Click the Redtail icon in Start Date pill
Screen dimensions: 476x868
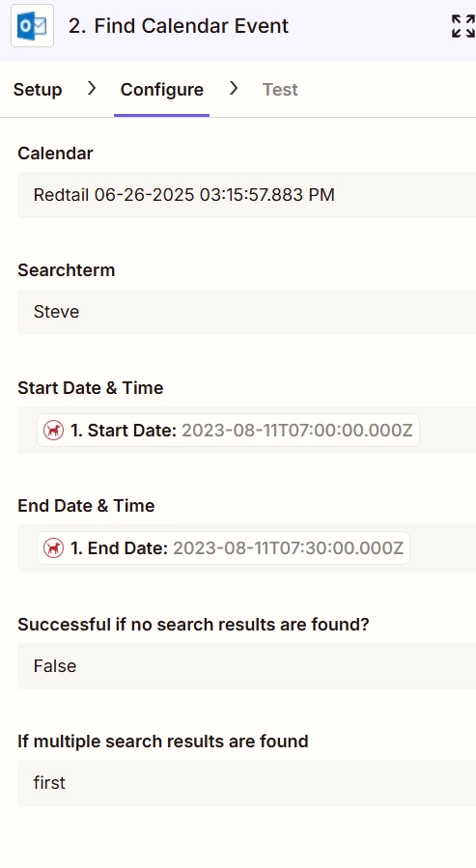(54, 430)
